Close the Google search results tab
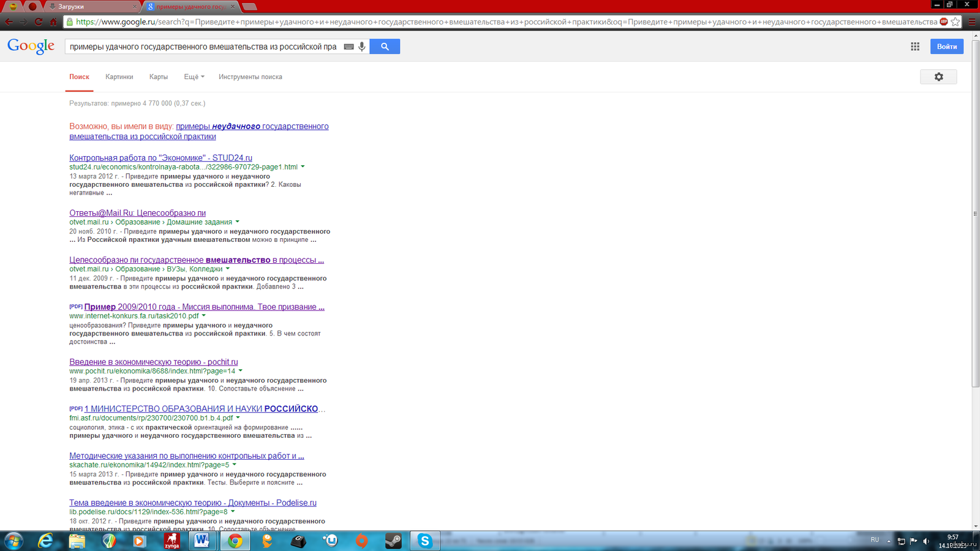This screenshot has width=980, height=551. [233, 7]
